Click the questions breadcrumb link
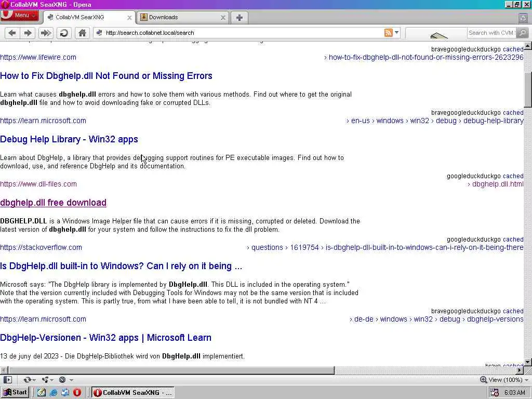The width and height of the screenshot is (532, 399). [x=267, y=247]
